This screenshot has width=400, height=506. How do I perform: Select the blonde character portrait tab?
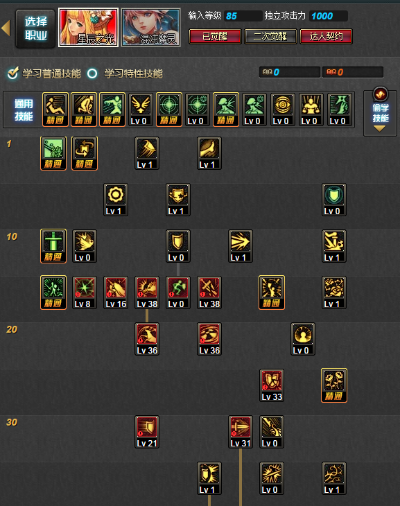tap(88, 28)
